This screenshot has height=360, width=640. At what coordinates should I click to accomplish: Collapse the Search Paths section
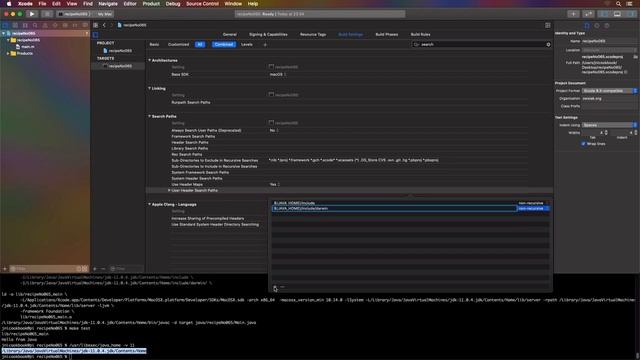coord(149,116)
